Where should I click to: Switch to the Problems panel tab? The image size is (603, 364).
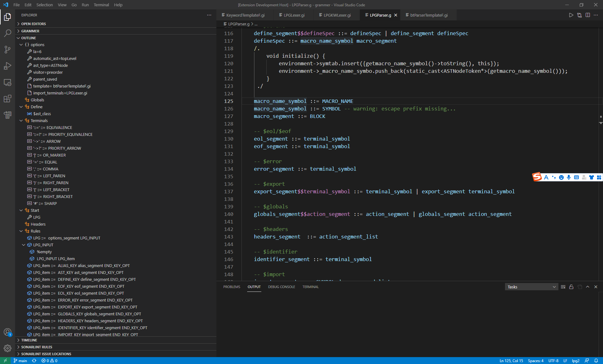click(231, 287)
